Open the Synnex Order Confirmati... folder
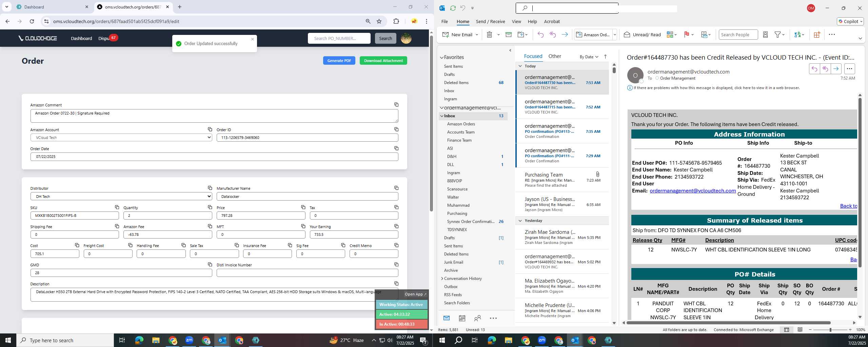Image resolution: width=868 pixels, height=347 pixels. (x=471, y=222)
